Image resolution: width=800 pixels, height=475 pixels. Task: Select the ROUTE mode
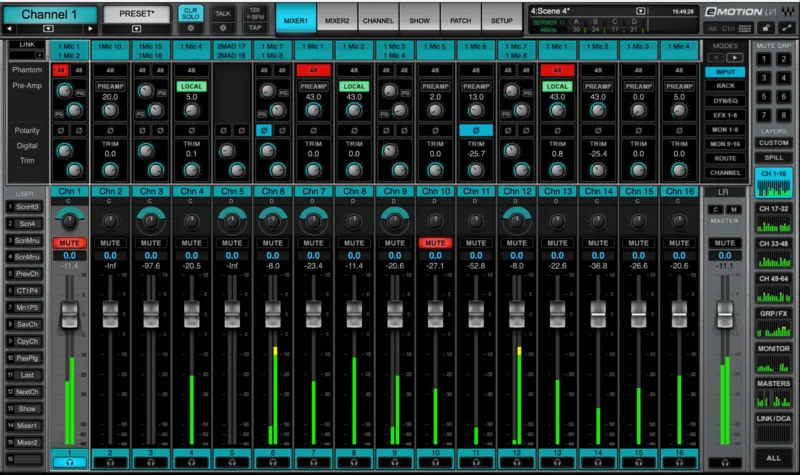[724, 158]
